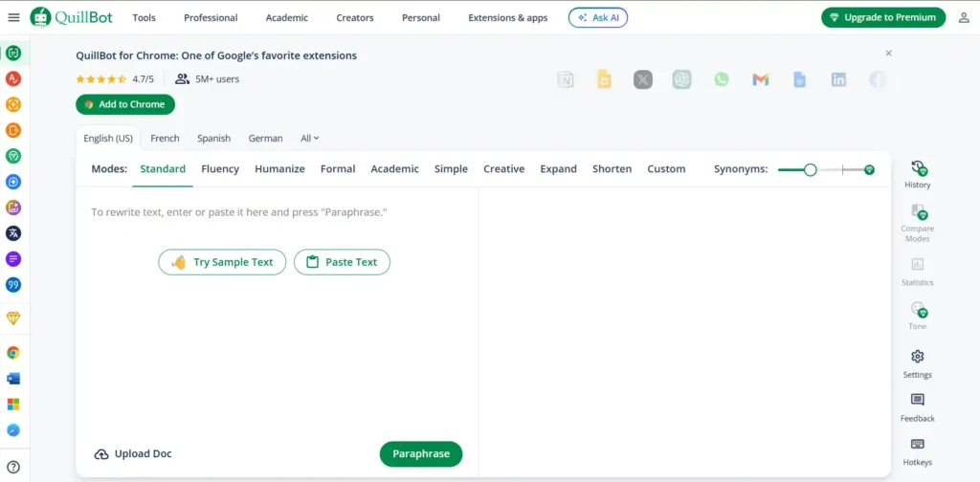980x482 pixels.
Task: Open the Tone panel
Action: [x=917, y=314]
